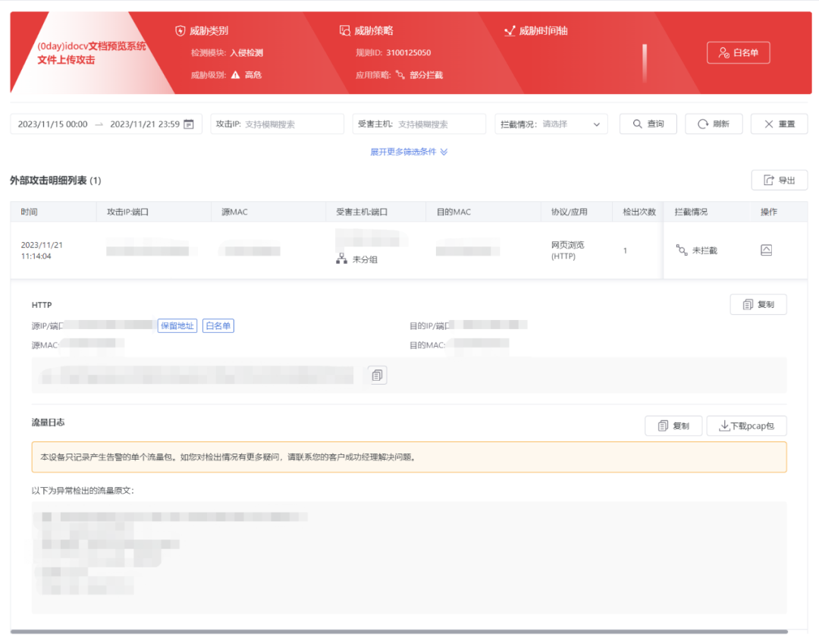This screenshot has height=644, width=819.
Task: Click the 部分拦截 policy icon
Action: point(400,74)
